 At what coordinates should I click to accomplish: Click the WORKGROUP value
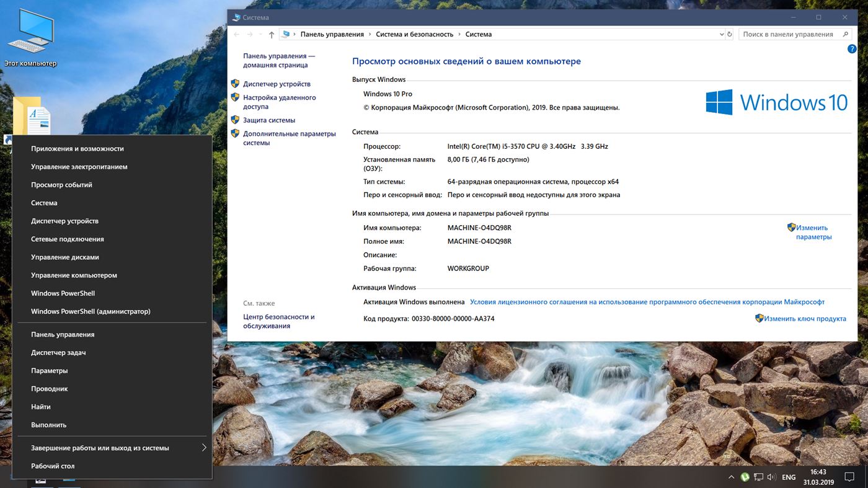pyautogui.click(x=468, y=268)
